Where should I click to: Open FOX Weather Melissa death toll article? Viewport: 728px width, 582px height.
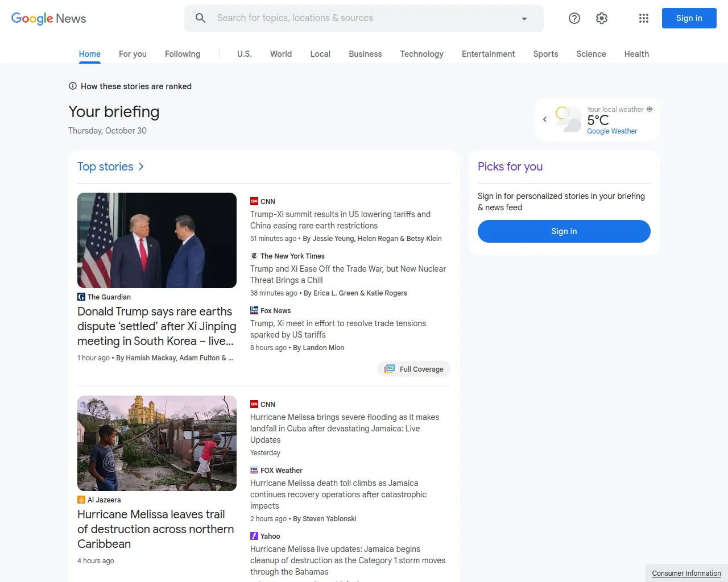pyautogui.click(x=338, y=494)
